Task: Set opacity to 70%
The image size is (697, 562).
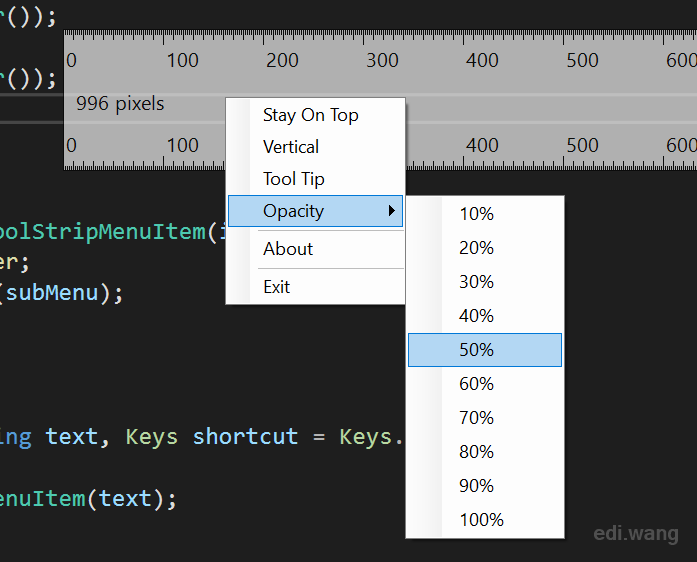Action: pos(485,418)
